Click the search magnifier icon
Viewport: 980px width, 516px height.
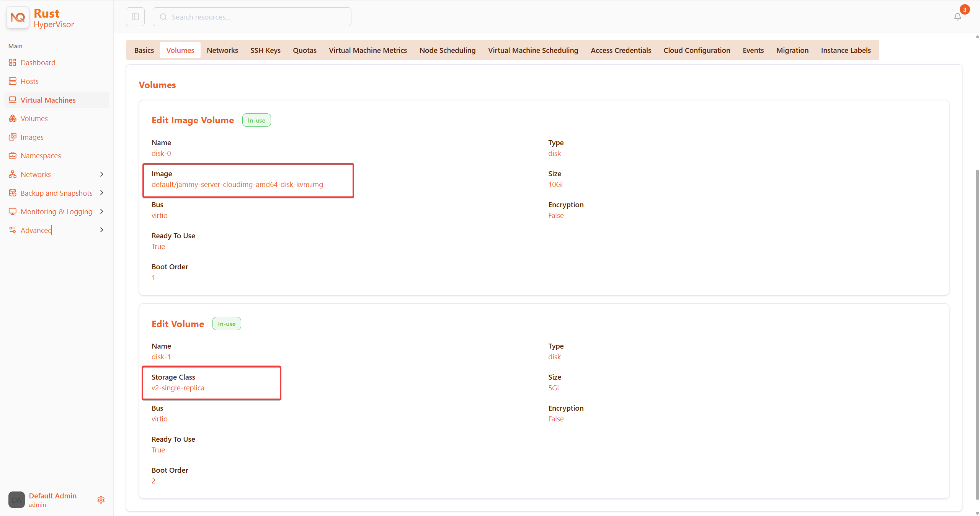pos(163,17)
